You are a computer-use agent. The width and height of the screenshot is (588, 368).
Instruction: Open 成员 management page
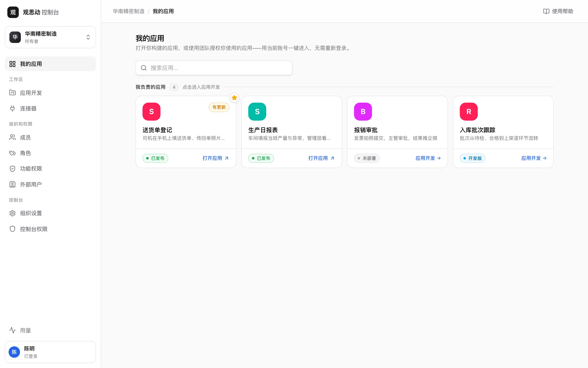[x=50, y=138]
